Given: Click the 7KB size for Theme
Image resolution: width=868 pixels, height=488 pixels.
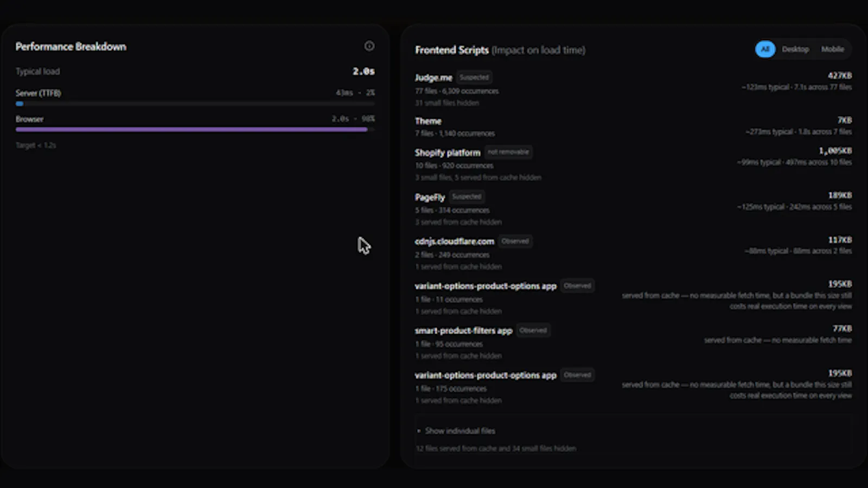Looking at the screenshot, I should click(845, 120).
